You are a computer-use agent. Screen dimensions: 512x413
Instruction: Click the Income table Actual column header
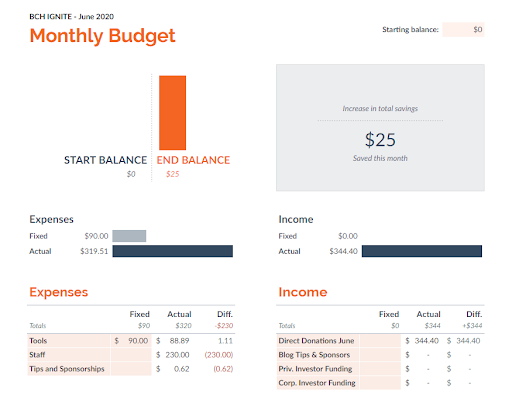[428, 314]
